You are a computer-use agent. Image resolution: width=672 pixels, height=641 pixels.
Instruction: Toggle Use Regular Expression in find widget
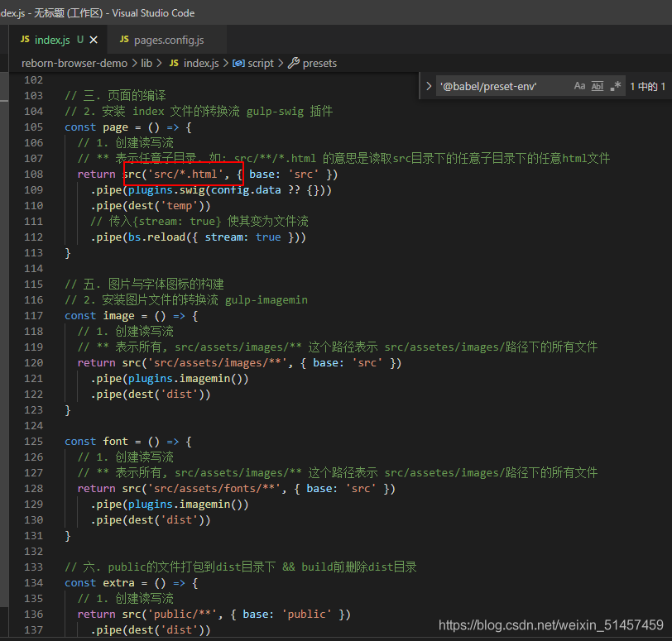click(616, 86)
